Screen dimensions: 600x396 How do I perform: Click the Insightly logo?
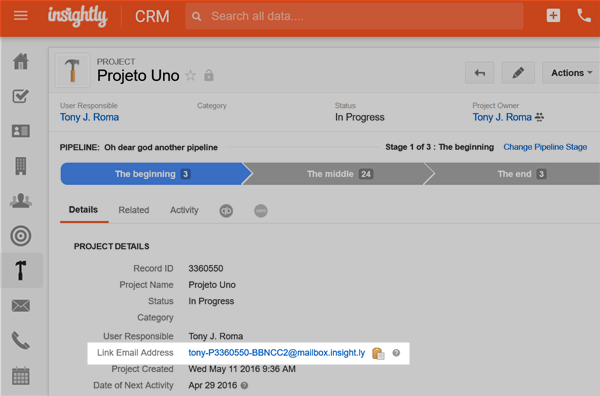click(78, 16)
